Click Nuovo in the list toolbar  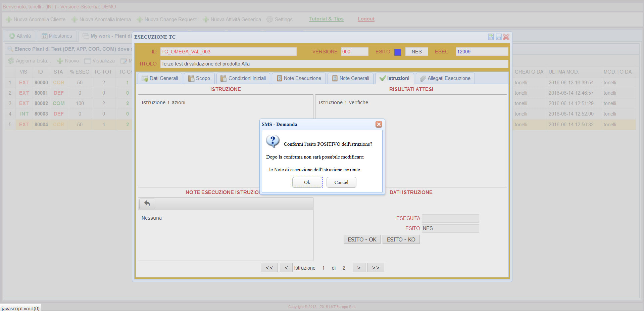click(68, 61)
